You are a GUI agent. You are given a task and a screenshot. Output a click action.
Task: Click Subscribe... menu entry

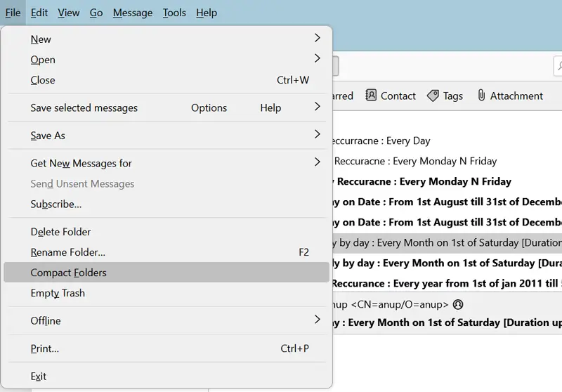click(x=55, y=204)
